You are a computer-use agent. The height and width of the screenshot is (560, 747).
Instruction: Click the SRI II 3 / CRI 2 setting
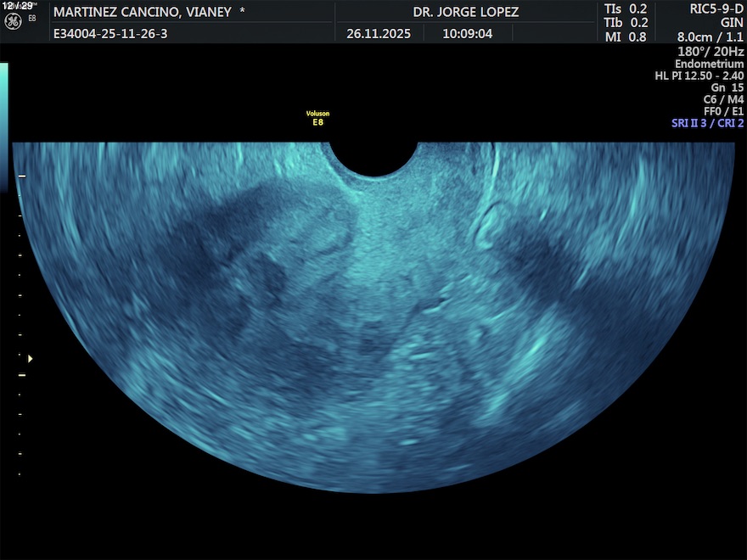click(x=706, y=123)
